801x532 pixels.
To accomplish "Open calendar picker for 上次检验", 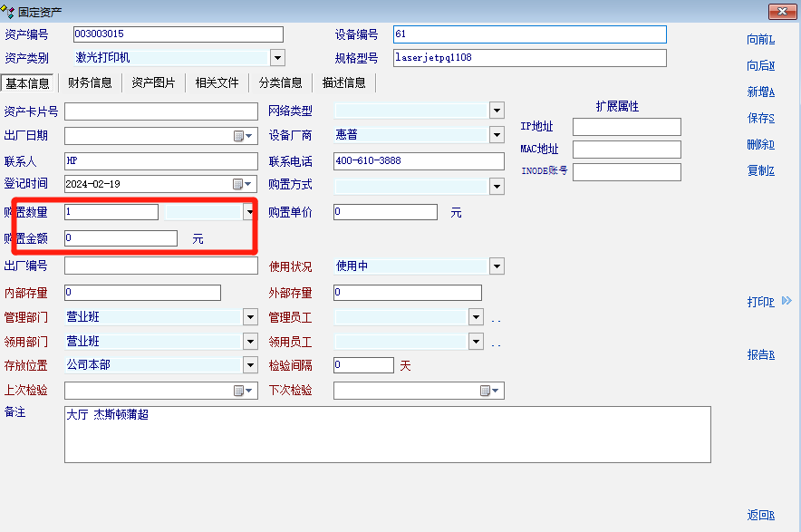I will click(240, 391).
